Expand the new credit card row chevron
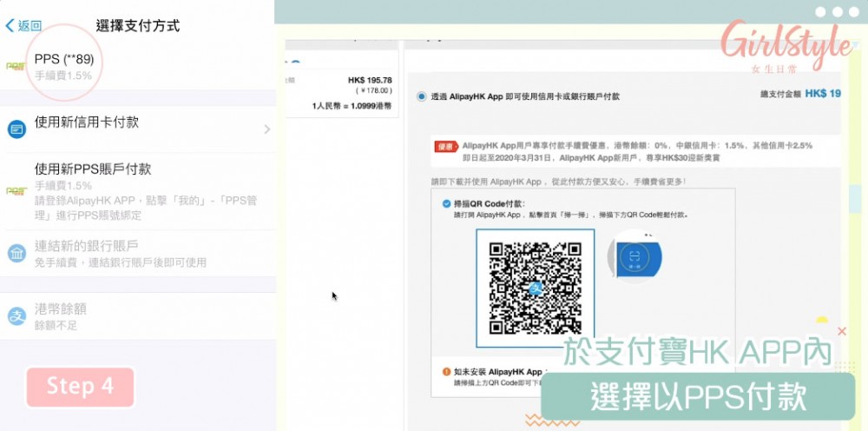Viewport: 868px width, 431px height. click(266, 129)
